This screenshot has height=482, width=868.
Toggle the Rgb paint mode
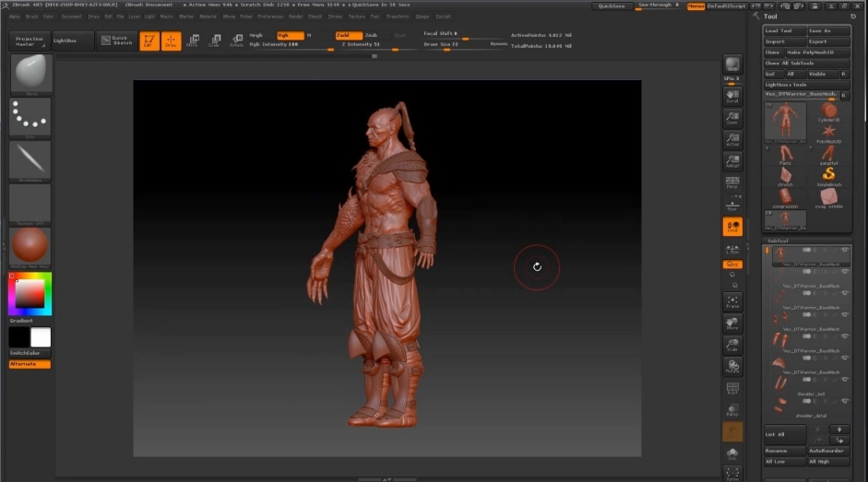pos(290,35)
